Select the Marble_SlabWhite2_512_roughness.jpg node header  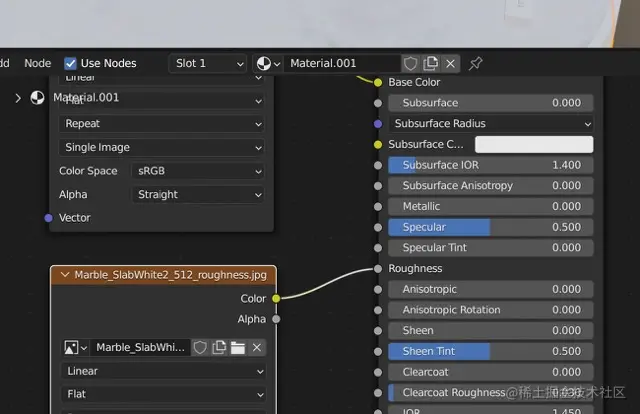coord(163,275)
